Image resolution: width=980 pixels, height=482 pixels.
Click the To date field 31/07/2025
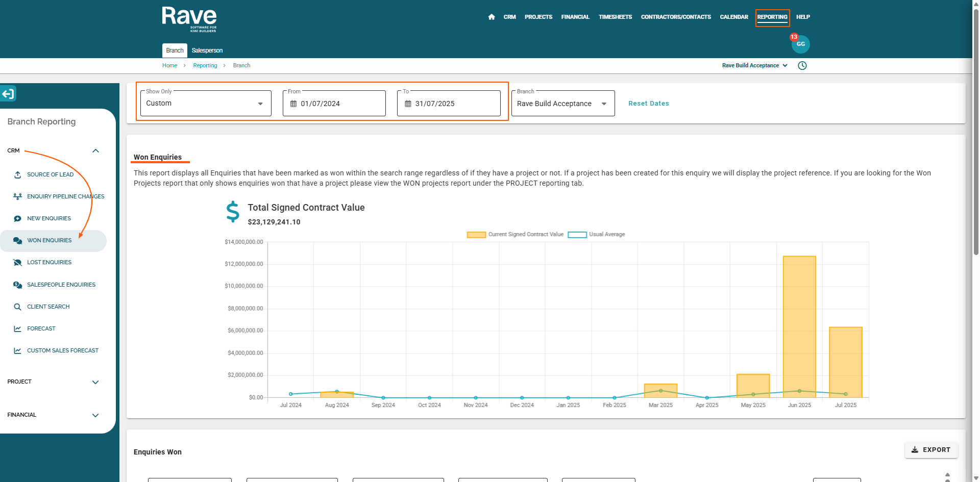[449, 104]
